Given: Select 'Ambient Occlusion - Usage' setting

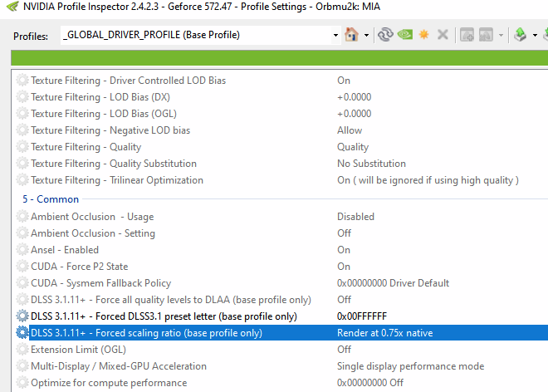Looking at the screenshot, I should 92,217.
